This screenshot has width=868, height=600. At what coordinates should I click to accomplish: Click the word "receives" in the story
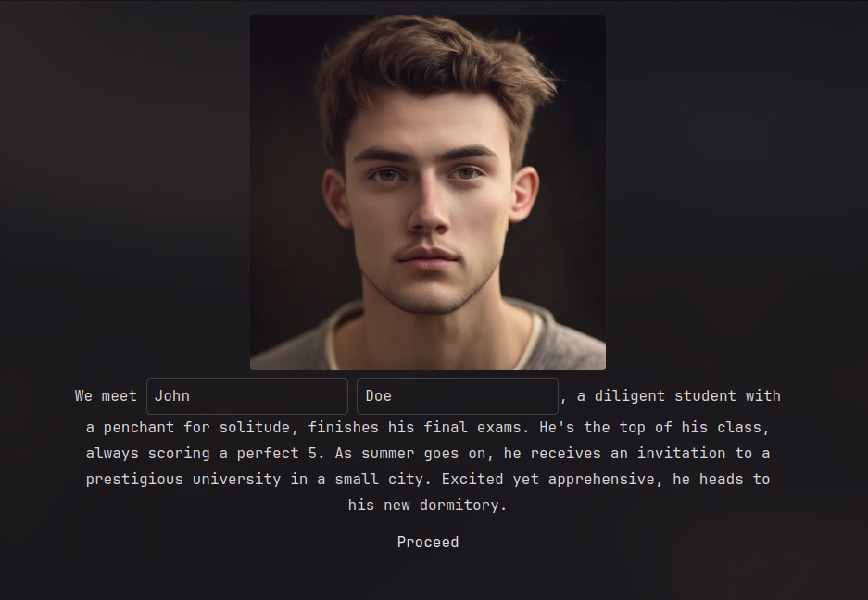(566, 454)
